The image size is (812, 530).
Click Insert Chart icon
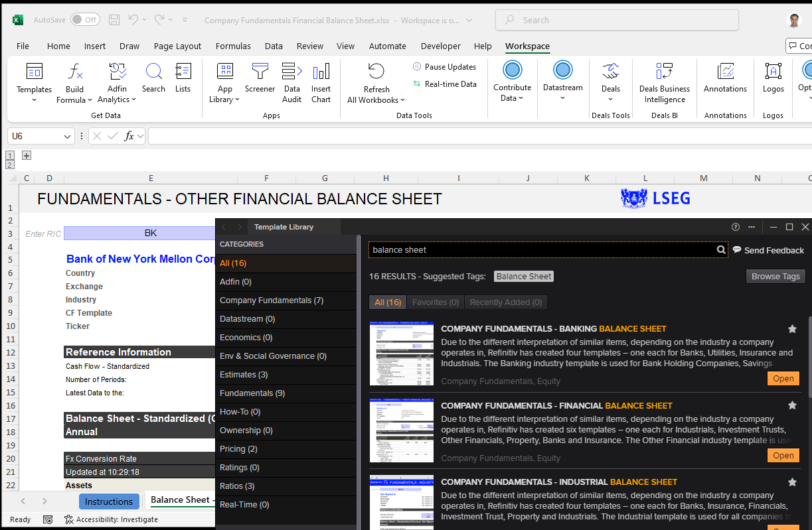(321, 82)
